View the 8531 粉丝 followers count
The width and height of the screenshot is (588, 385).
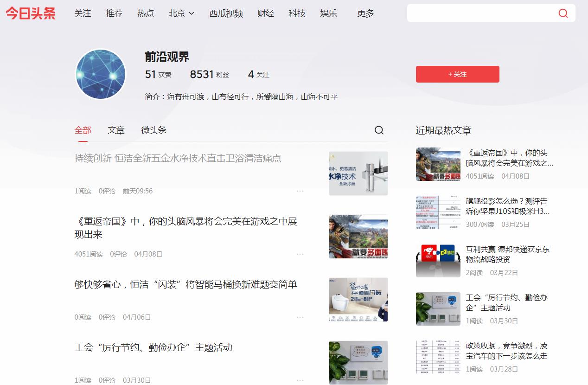click(x=210, y=74)
